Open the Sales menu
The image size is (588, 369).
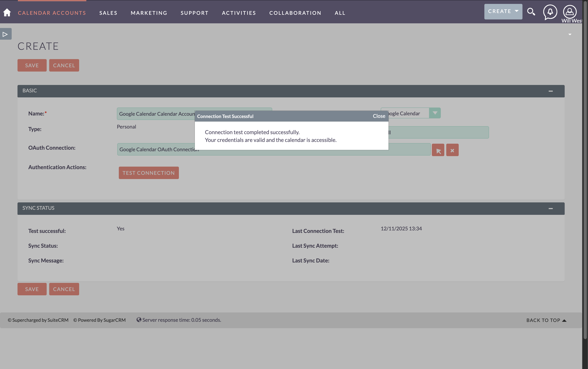pos(108,13)
